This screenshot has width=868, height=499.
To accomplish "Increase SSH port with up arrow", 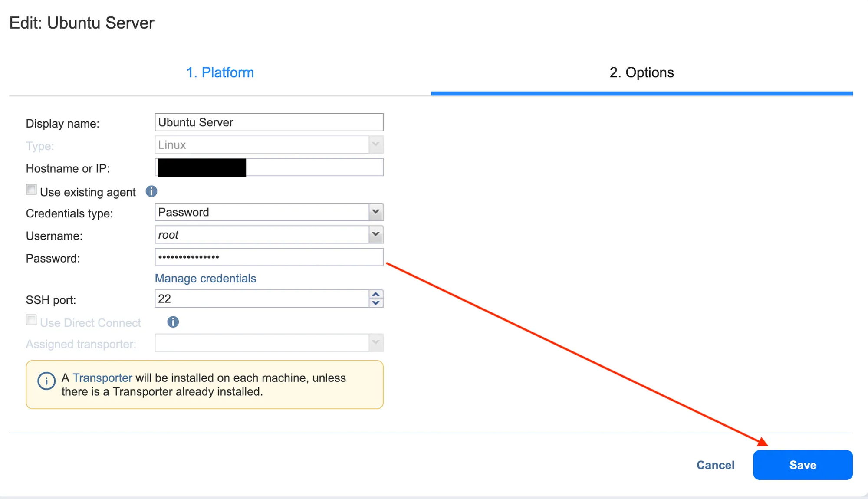I will 376,294.
